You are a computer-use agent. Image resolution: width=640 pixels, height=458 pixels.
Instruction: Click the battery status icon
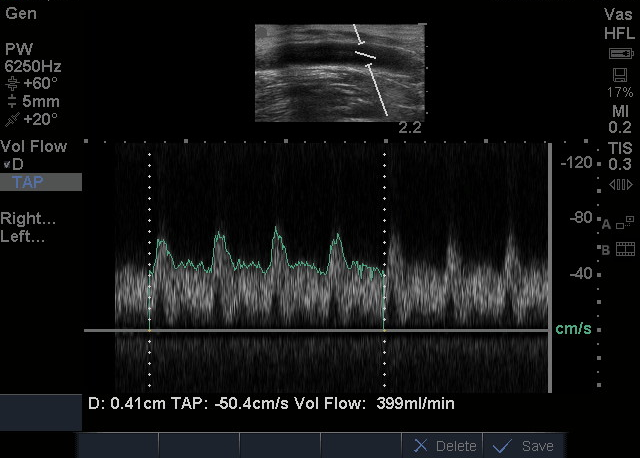click(621, 53)
